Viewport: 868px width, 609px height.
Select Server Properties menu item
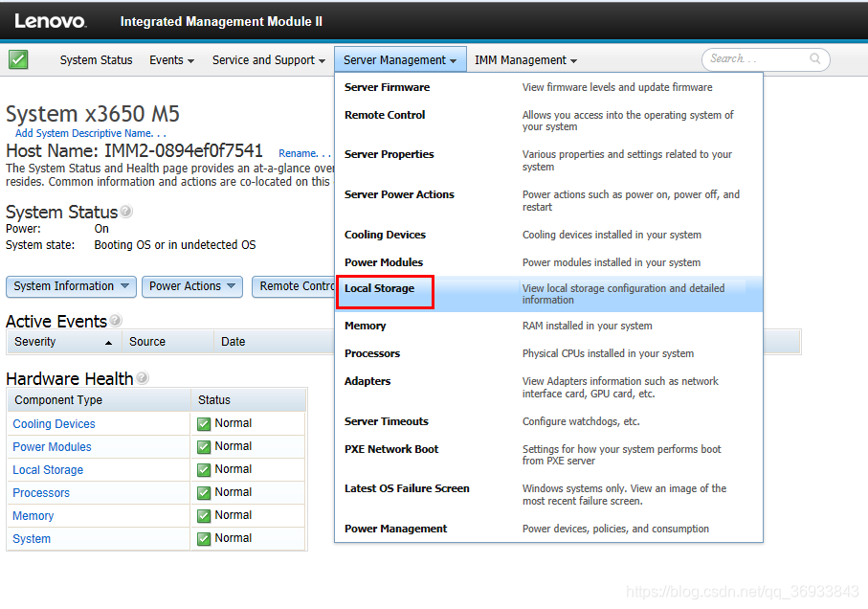tap(389, 154)
